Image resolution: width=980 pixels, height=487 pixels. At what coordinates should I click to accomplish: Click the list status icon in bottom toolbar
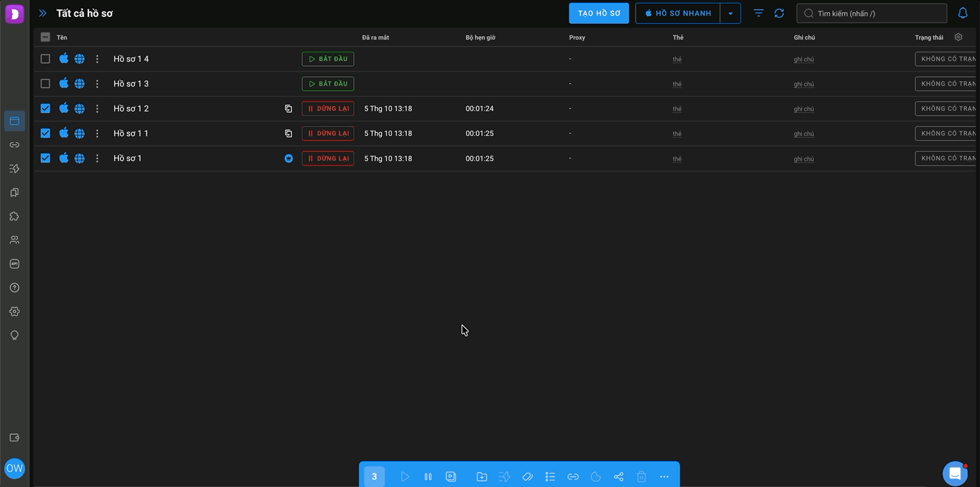click(x=550, y=477)
